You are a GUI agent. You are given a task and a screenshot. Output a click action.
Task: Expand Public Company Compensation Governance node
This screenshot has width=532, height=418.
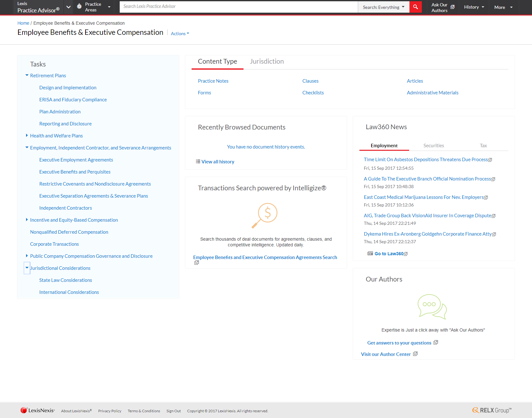(x=27, y=256)
